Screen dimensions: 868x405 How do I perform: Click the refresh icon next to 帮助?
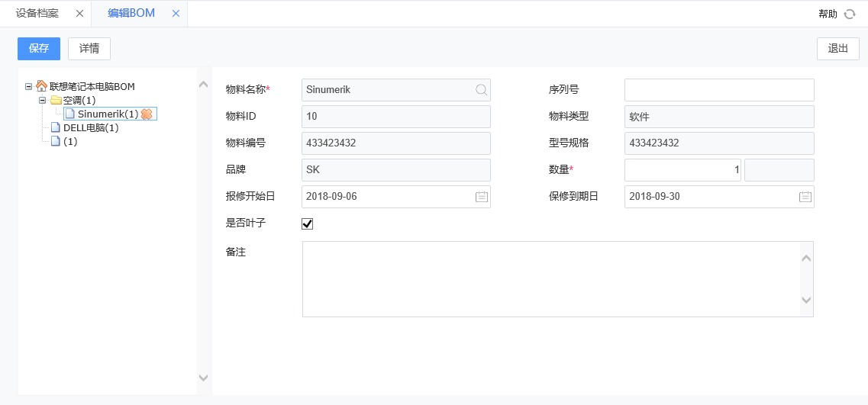(x=850, y=14)
